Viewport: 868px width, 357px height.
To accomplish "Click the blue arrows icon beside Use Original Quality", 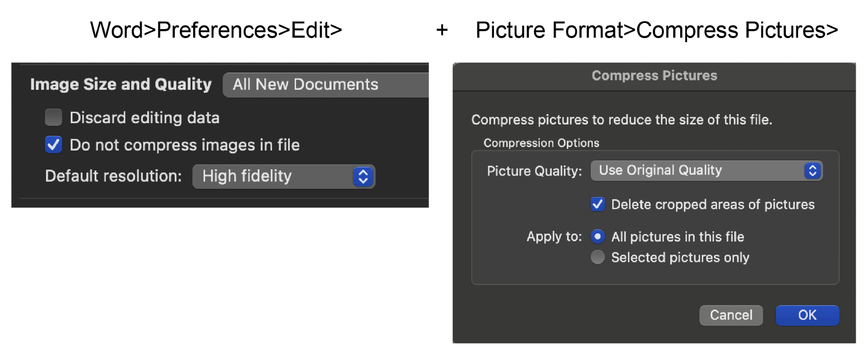I will tap(812, 170).
